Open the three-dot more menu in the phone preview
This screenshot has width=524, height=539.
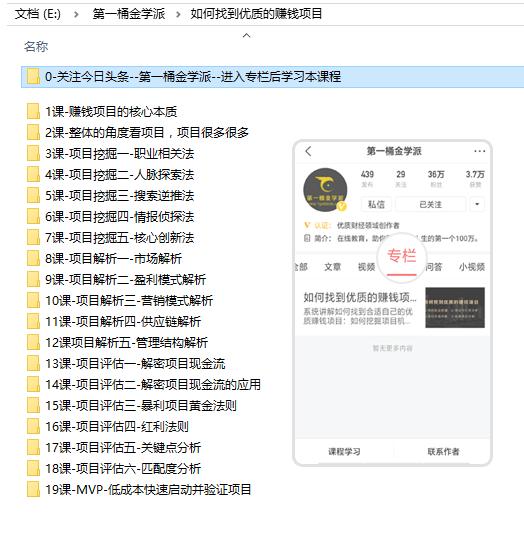tap(479, 151)
